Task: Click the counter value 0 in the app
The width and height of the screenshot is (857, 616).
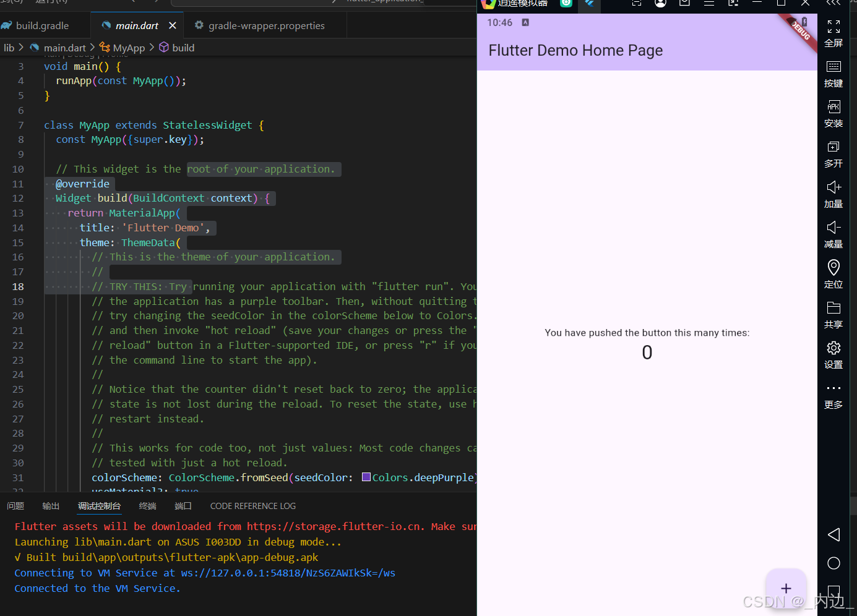Action: click(x=647, y=353)
